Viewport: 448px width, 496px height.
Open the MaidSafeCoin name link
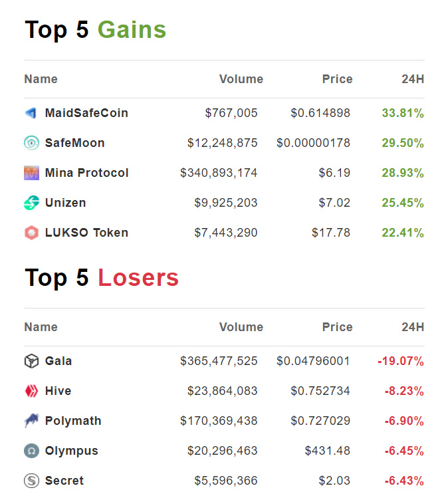86,113
